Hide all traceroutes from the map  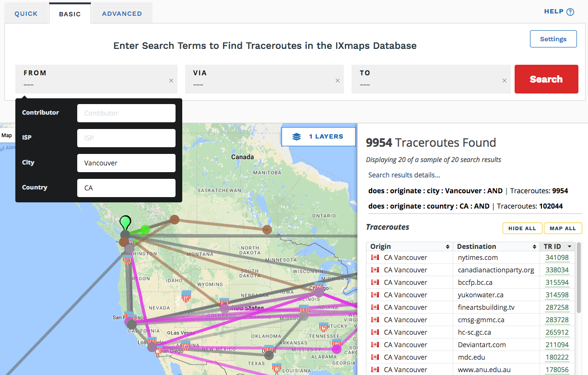click(x=522, y=228)
